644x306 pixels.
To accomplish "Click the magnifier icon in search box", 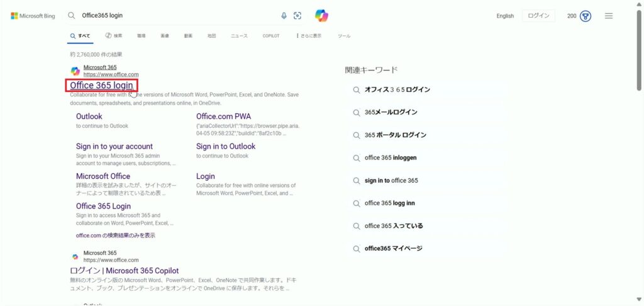I will point(72,16).
